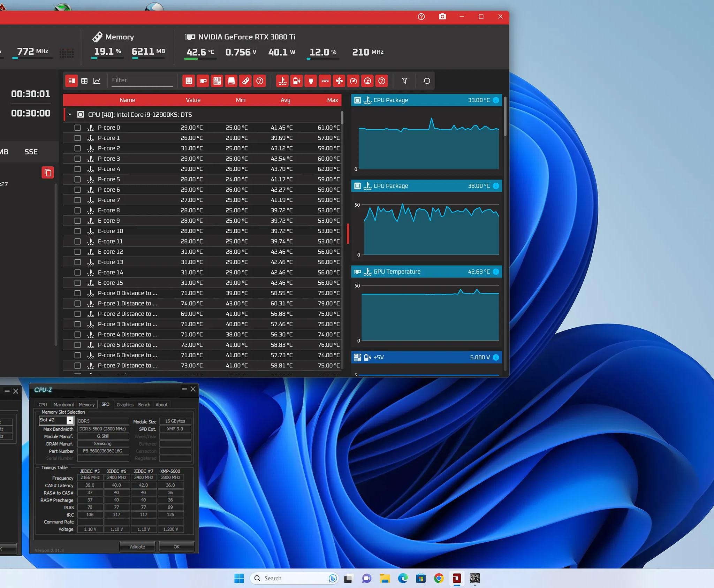
Task: Sort the sensor table by the Value column
Action: tap(193, 100)
